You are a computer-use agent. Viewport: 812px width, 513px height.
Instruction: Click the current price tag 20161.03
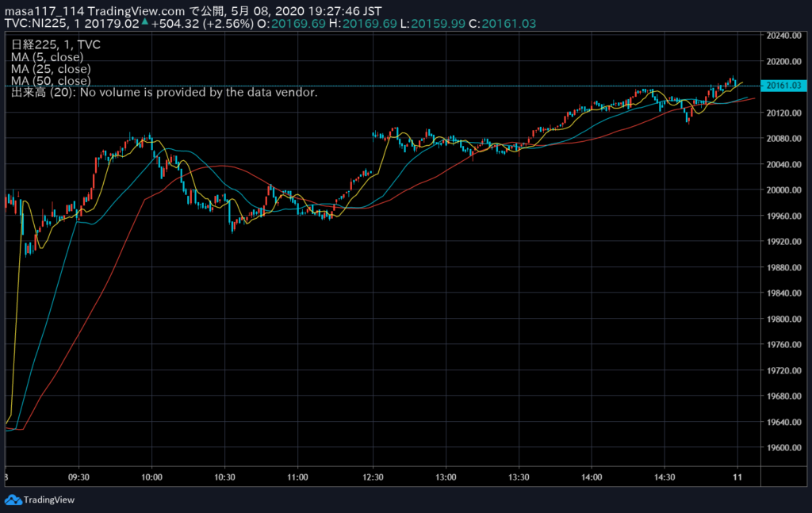tap(783, 86)
